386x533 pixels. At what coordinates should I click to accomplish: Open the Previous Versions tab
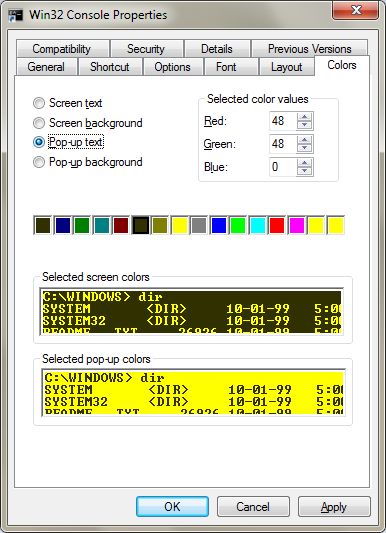[x=309, y=49]
